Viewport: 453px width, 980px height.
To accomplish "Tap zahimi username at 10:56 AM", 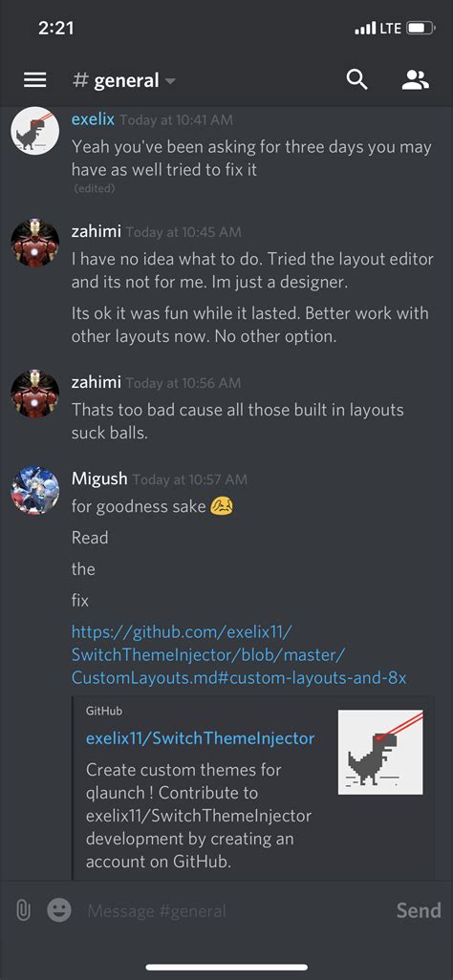I will (96, 382).
